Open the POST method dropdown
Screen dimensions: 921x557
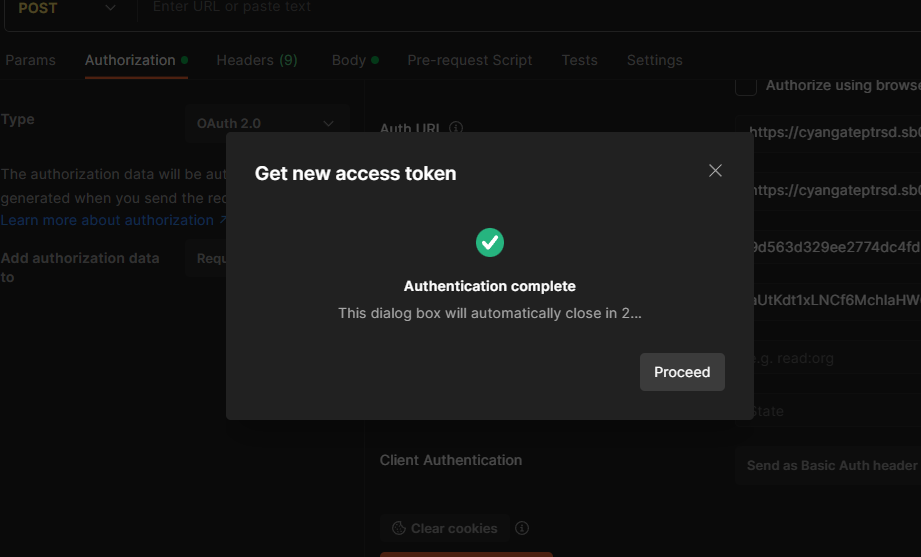(x=66, y=8)
